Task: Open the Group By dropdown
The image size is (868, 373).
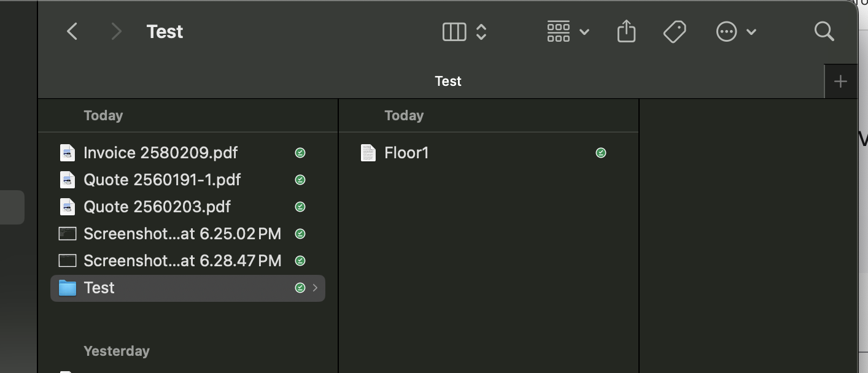Action: pyautogui.click(x=567, y=31)
